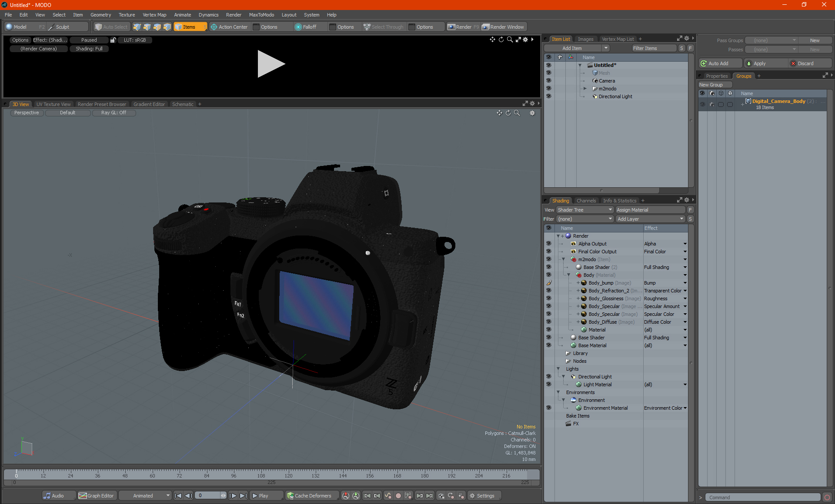Viewport: 835px width, 504px height.
Task: Open the MaxToModo menu
Action: 261,15
